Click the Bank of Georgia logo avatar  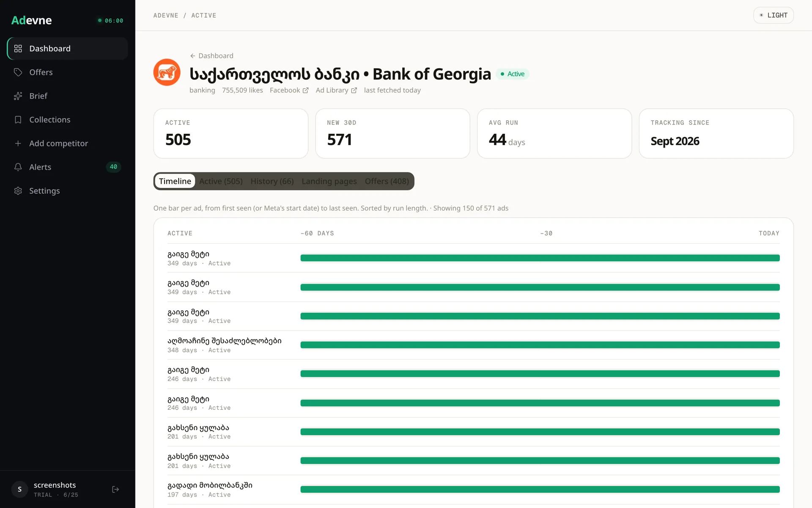167,72
